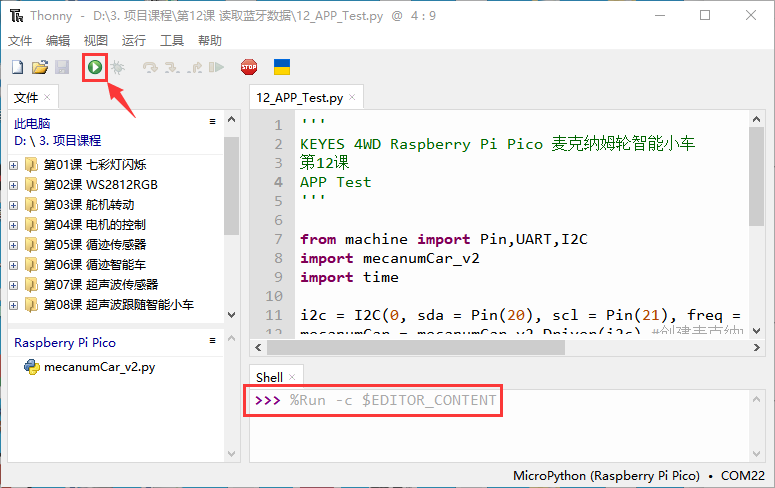Click code line 8 import mecanumCar_v2
The image size is (775, 488).
390,259
